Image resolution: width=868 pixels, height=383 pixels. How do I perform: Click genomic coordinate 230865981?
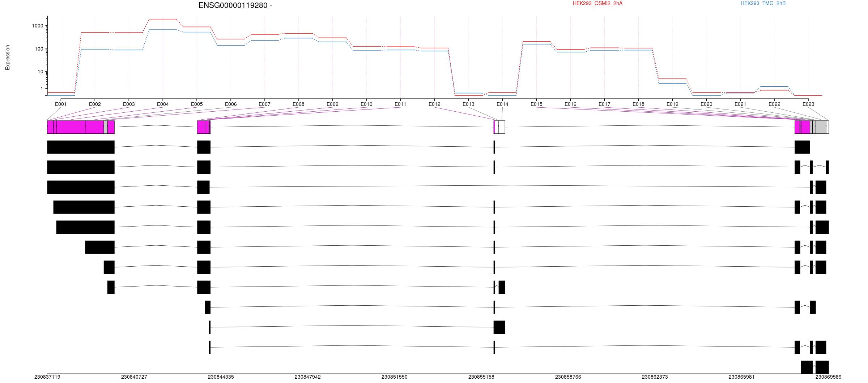742,377
